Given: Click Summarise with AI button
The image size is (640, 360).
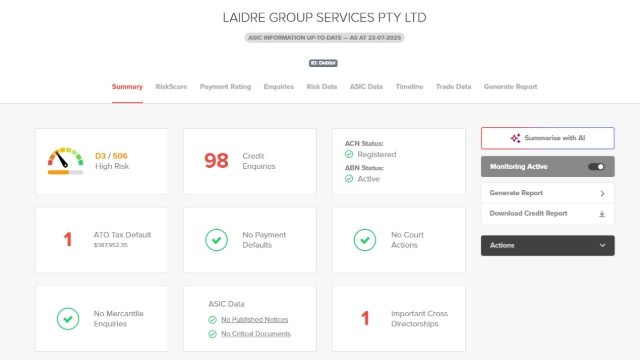Looking at the screenshot, I should [547, 138].
